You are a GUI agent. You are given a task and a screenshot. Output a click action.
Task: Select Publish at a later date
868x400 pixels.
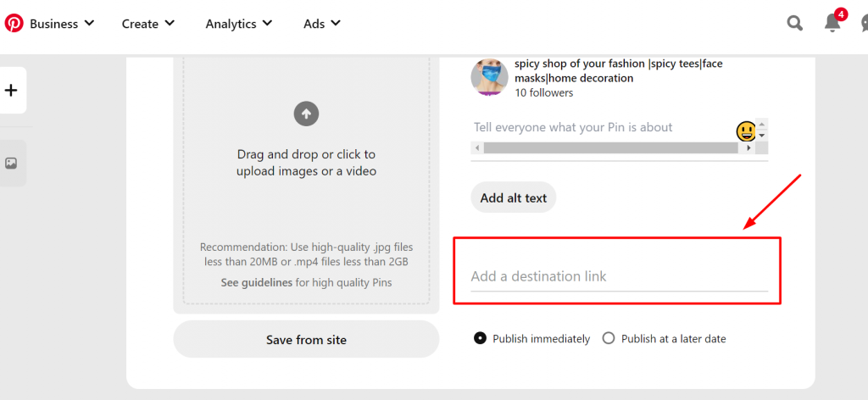[608, 338]
